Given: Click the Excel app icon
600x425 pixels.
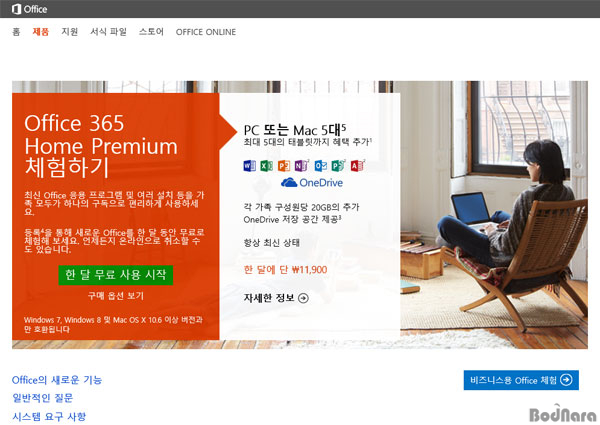Looking at the screenshot, I should [266, 166].
